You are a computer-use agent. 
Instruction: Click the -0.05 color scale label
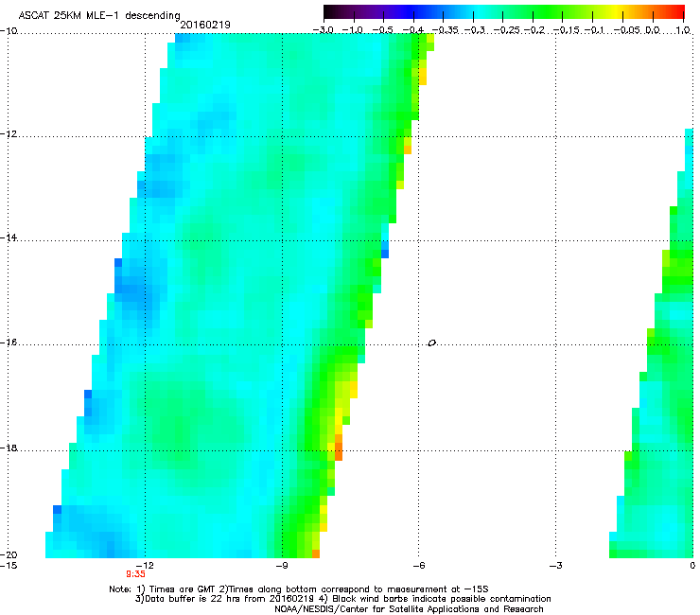[626, 30]
